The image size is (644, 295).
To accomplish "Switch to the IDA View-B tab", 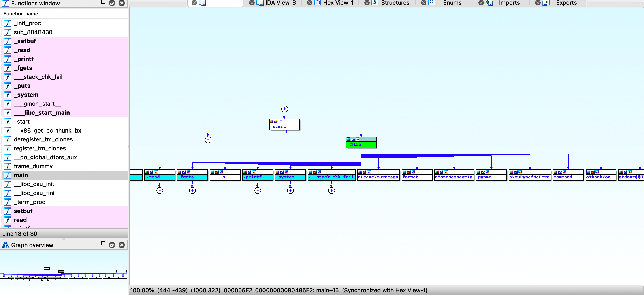I will [280, 3].
